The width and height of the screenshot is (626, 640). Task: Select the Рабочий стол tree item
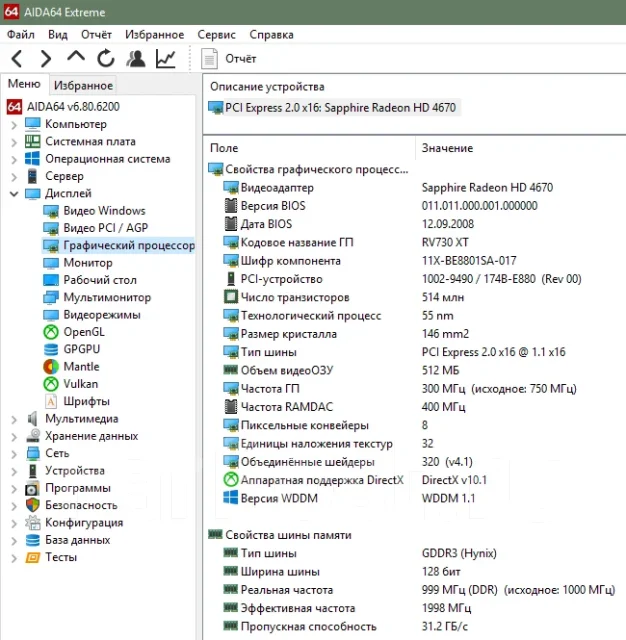click(x=100, y=280)
